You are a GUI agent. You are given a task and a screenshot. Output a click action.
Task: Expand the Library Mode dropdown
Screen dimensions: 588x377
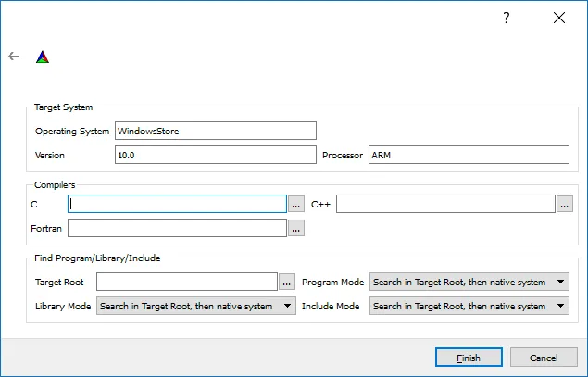[196, 306]
